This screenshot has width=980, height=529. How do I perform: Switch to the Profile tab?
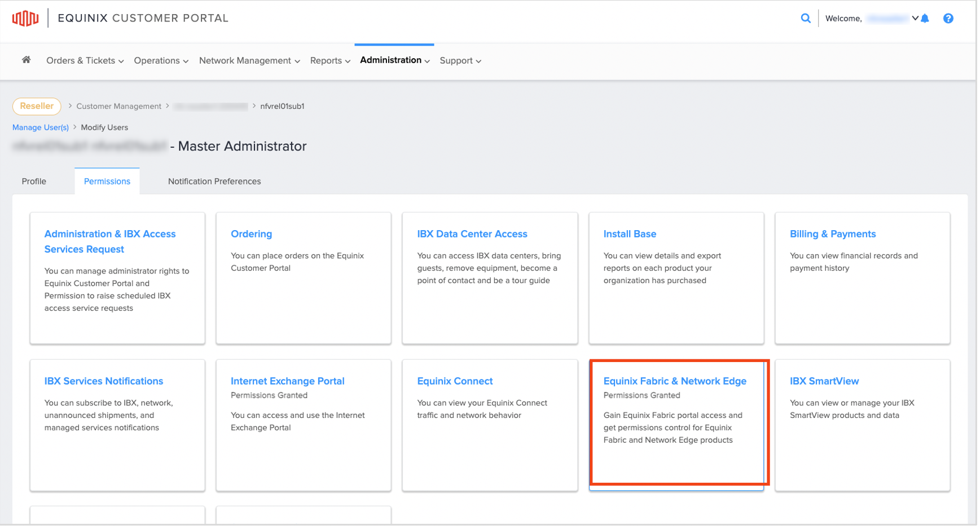(34, 181)
